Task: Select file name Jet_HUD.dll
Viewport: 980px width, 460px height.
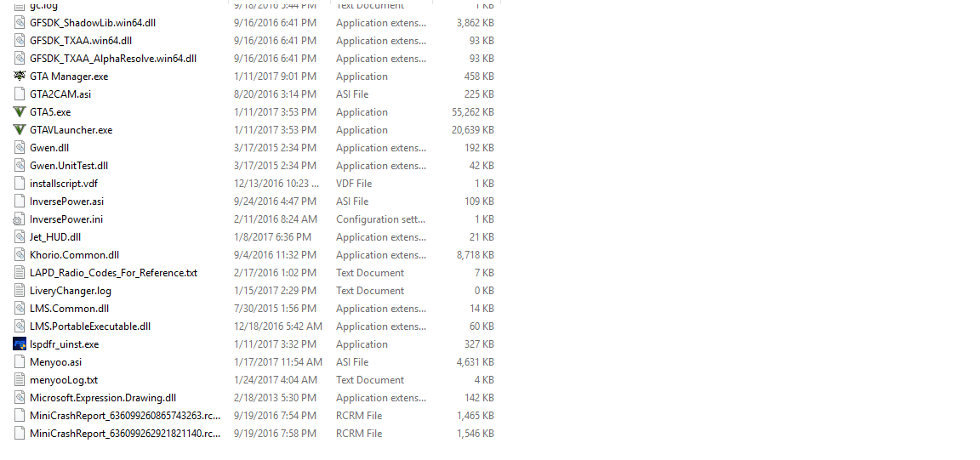Action: coord(55,237)
